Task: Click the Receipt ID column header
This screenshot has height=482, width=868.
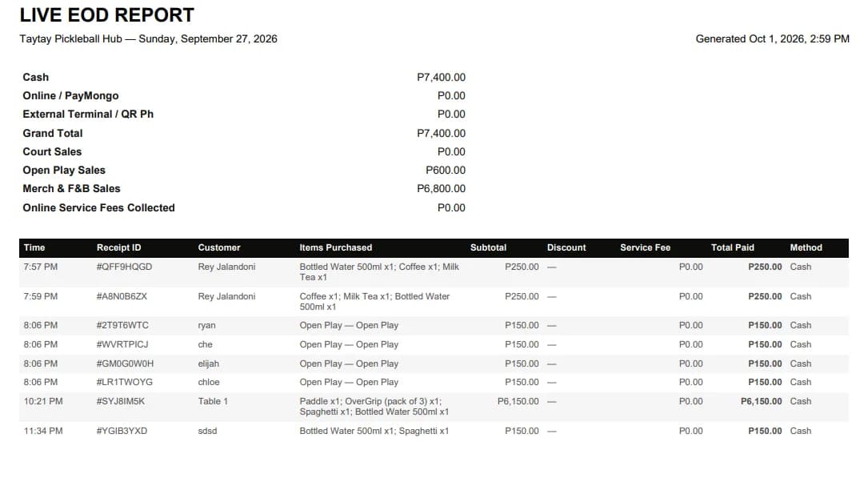Action: 118,247
